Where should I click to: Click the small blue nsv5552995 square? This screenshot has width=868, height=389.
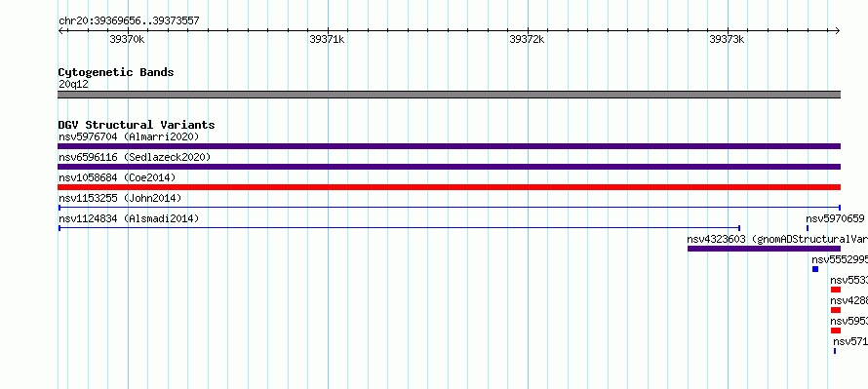pos(815,269)
